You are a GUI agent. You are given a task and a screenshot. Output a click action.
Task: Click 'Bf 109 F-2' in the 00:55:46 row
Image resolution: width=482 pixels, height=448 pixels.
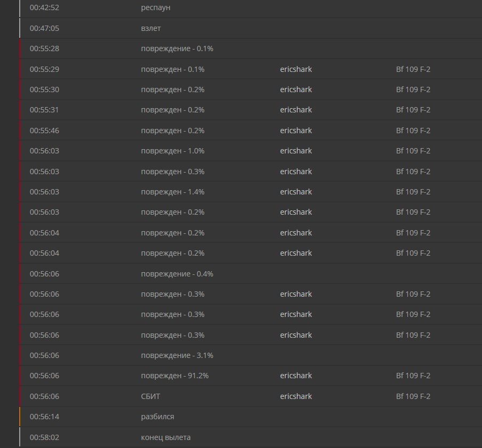413,131
